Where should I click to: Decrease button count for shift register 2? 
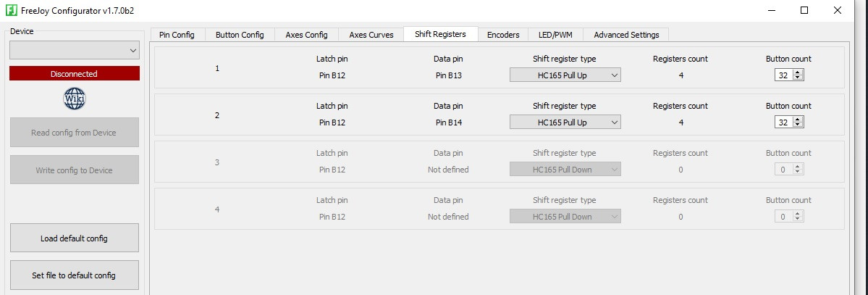[797, 125]
